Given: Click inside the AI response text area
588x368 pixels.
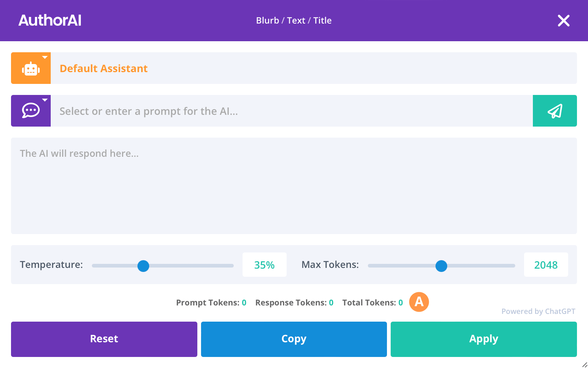Looking at the screenshot, I should (x=294, y=186).
